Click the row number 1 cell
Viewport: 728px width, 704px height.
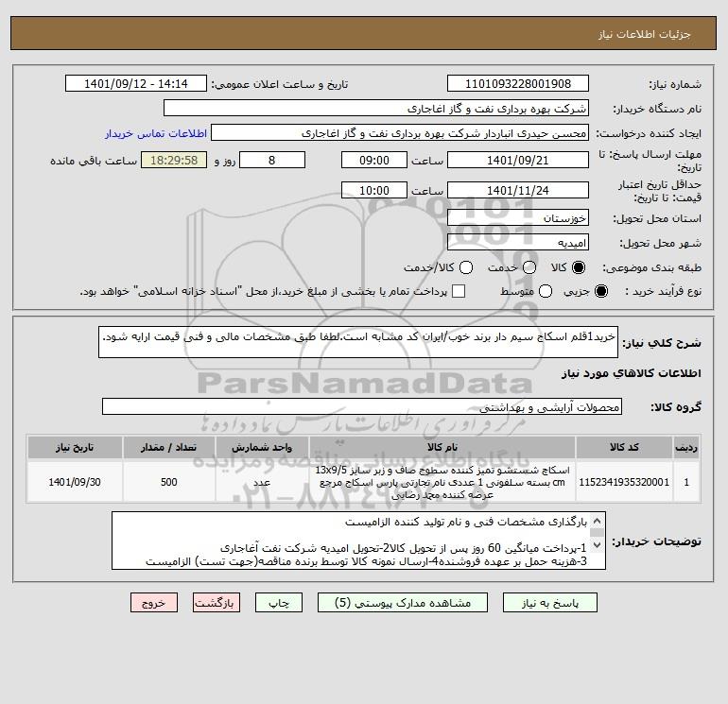[686, 482]
